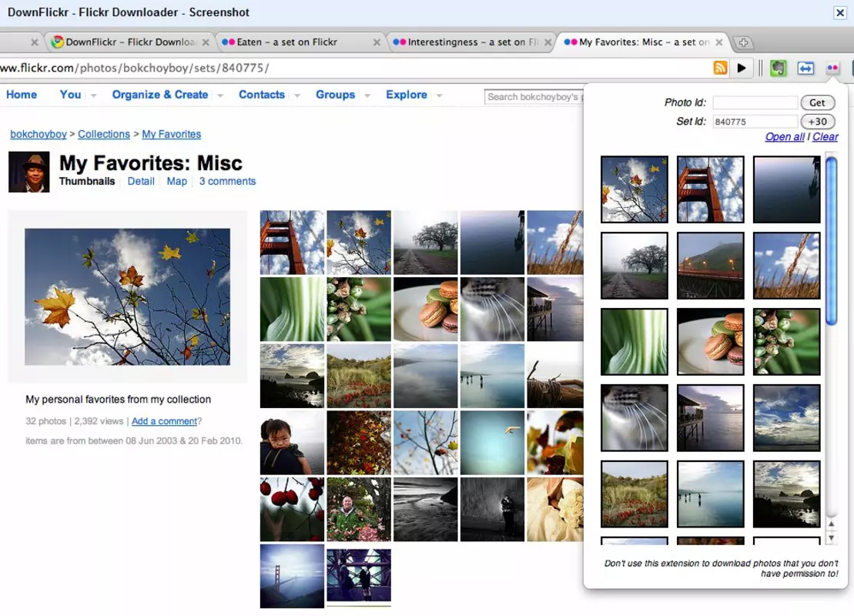Screen dimensions: 854x616
Task: Open the Groups menu
Action: 335,94
